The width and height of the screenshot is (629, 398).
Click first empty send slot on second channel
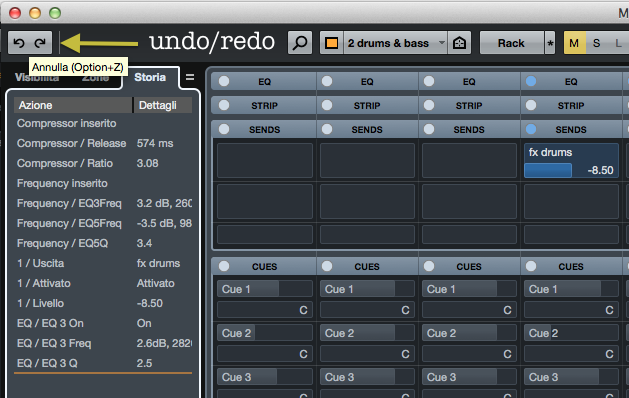367,160
